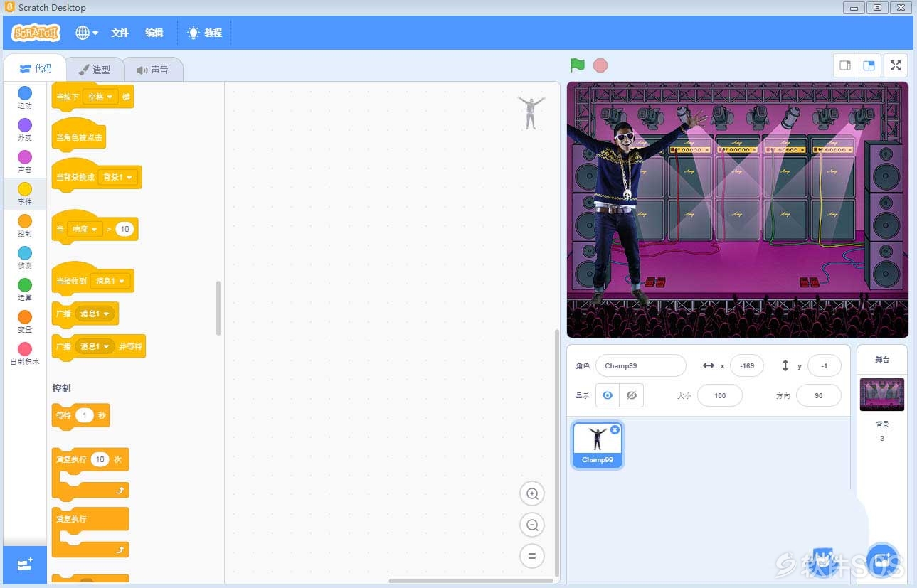Switch to small stage layout
Viewport: 917px width, 588px height.
coord(845,65)
